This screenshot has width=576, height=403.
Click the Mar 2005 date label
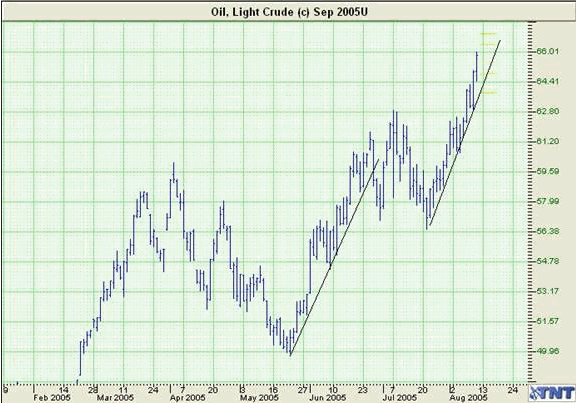tap(115, 398)
